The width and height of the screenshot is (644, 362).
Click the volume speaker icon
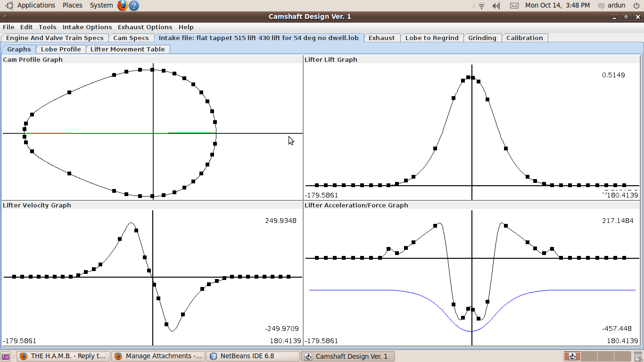click(x=496, y=6)
